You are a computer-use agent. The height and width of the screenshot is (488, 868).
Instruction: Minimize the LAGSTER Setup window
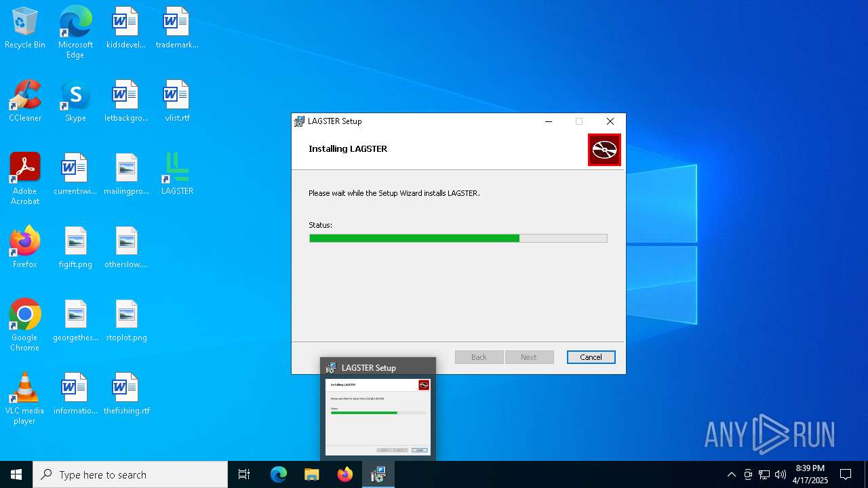[549, 121]
